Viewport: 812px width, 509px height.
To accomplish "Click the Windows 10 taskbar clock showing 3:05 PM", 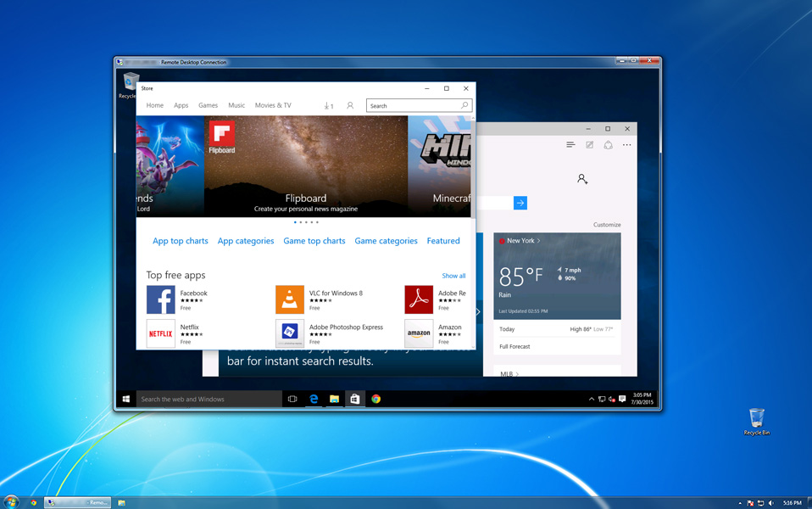I will click(x=642, y=399).
